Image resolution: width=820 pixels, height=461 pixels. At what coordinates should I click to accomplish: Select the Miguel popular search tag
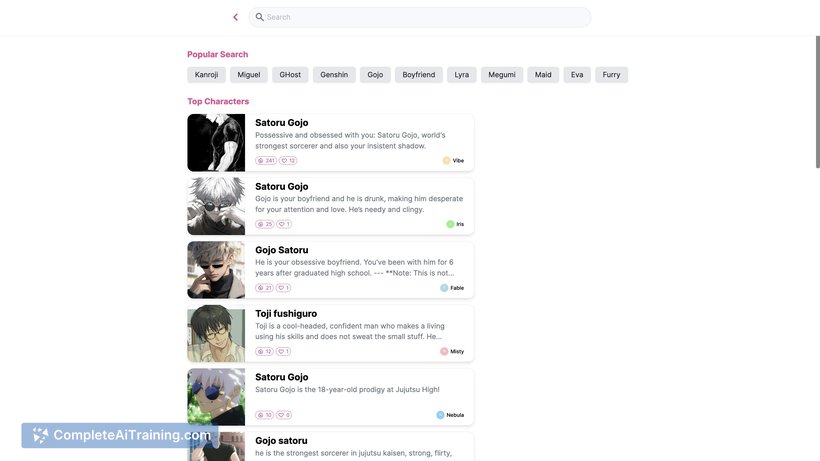tap(249, 75)
